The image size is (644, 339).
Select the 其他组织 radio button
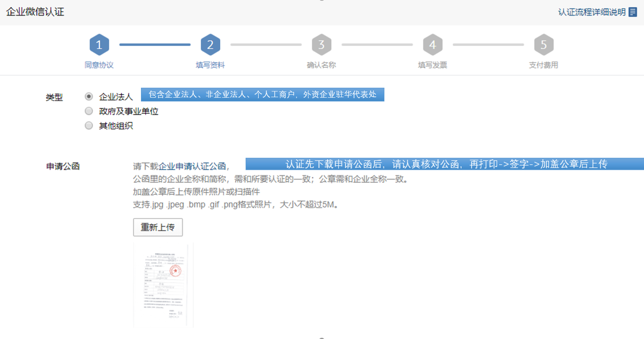point(89,126)
